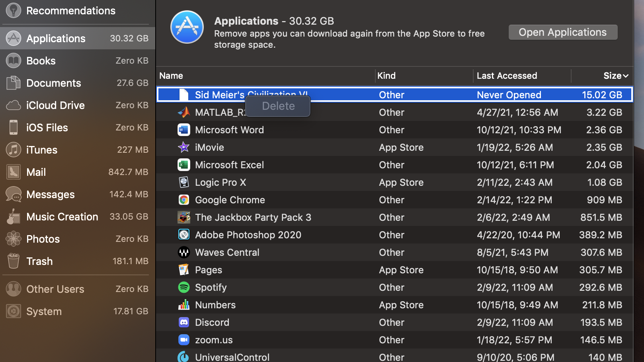Open Music Creation category in sidebar
The image size is (644, 362).
62,217
